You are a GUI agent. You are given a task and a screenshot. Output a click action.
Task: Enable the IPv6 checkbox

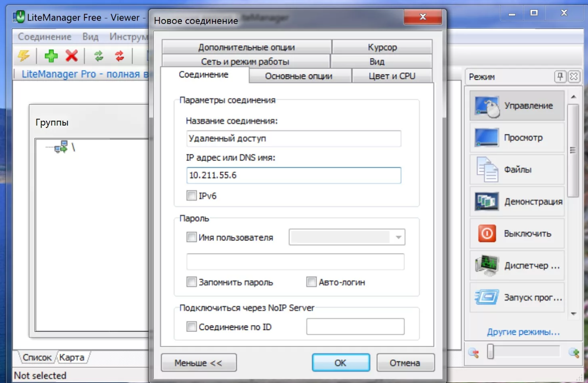192,196
